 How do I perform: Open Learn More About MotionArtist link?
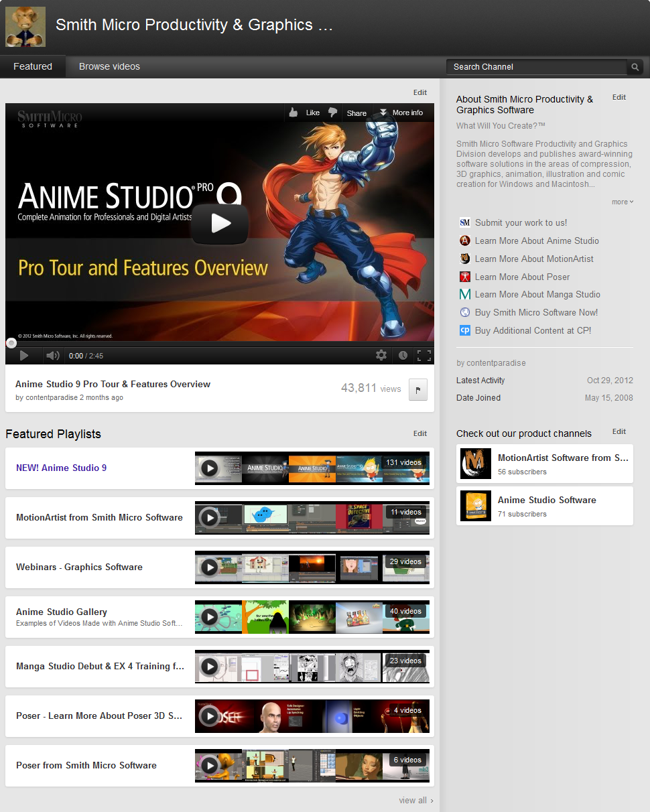tap(534, 259)
